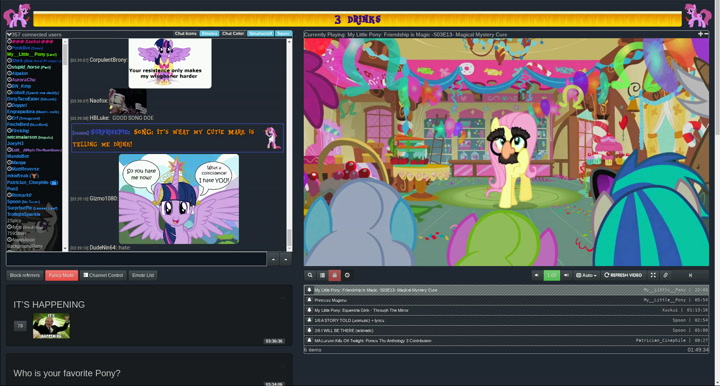The image size is (720, 386).
Task: Click the playlist list-view icon
Action: click(x=322, y=275)
